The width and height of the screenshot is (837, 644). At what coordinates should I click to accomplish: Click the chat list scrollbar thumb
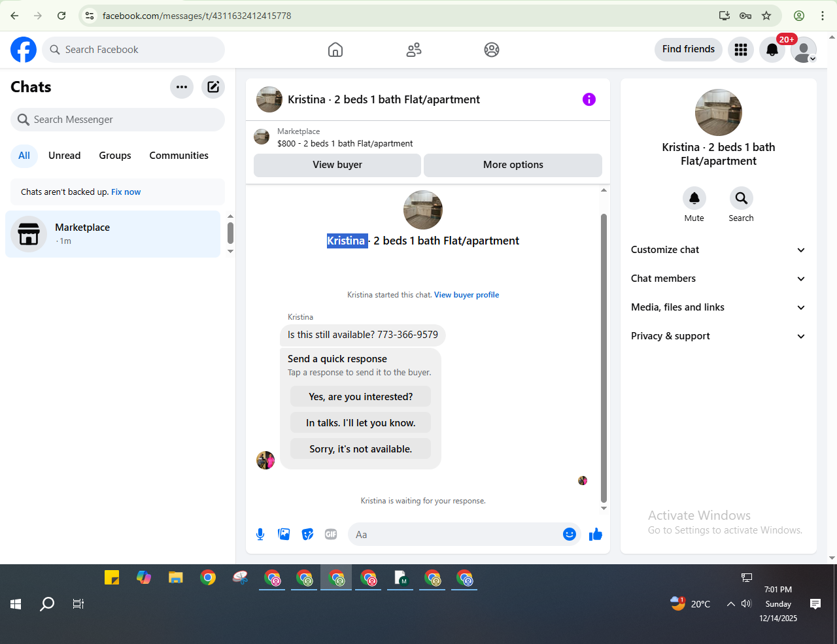click(x=230, y=233)
